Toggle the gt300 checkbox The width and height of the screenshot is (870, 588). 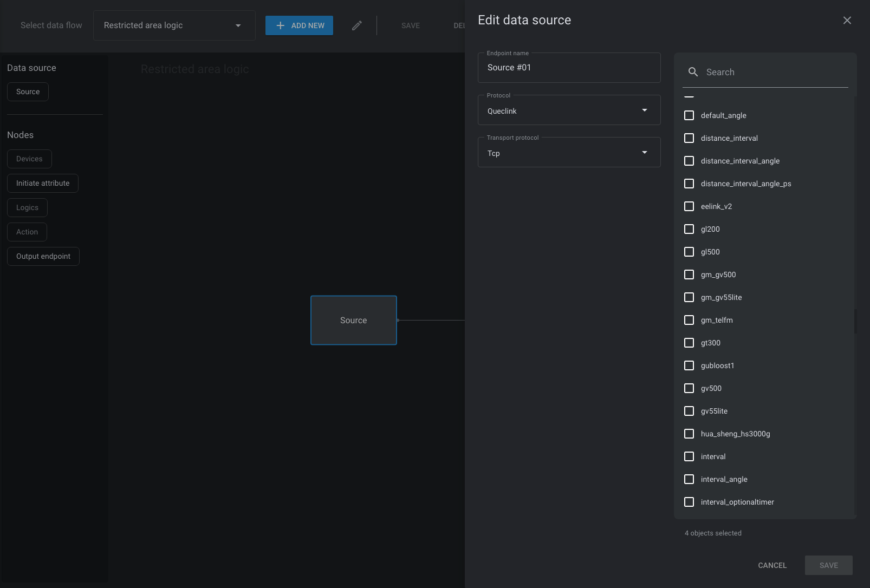pos(689,343)
